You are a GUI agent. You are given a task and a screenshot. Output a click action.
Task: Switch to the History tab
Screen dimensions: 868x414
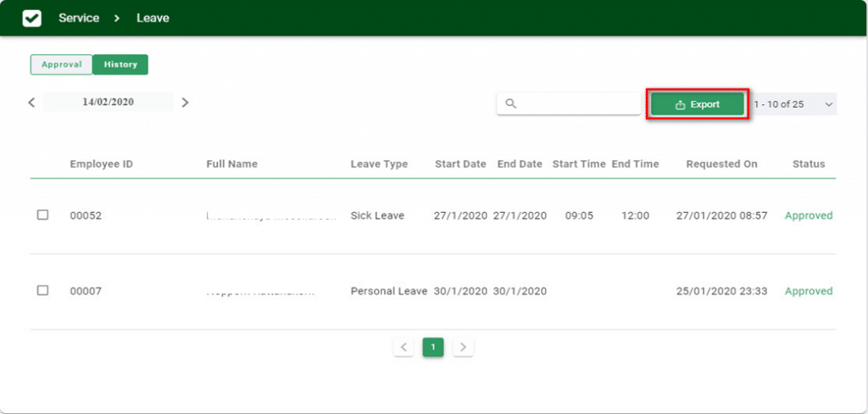120,64
